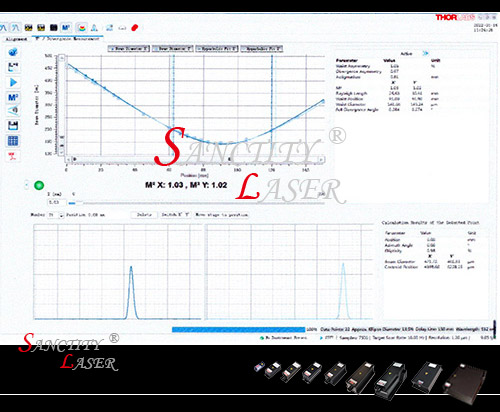Click the red PDF export icon
The image size is (500, 412).
pos(13,156)
